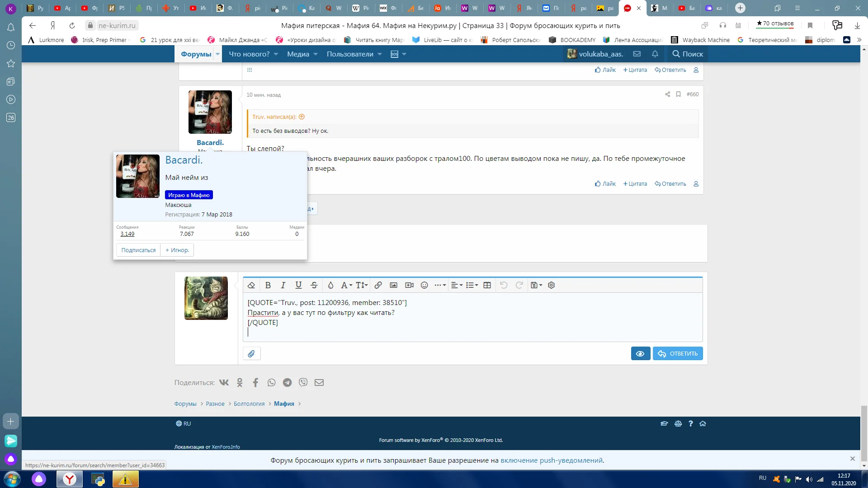Share via Telegram icon
The height and width of the screenshot is (488, 868).
pyautogui.click(x=287, y=383)
